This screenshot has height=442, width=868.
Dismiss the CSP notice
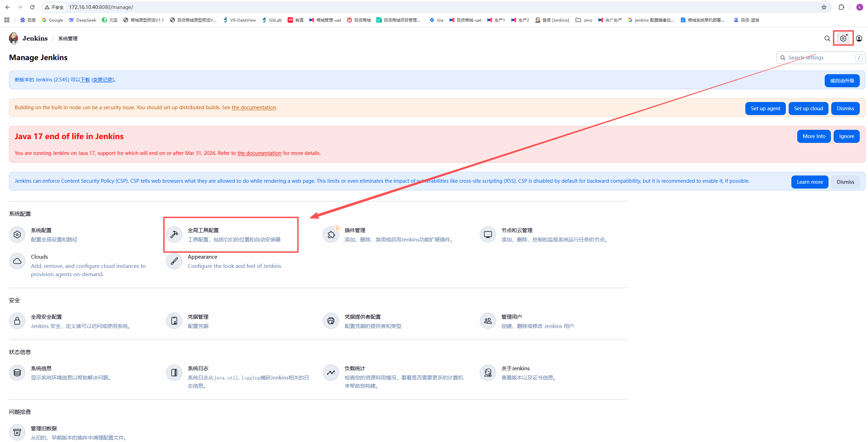pos(845,182)
